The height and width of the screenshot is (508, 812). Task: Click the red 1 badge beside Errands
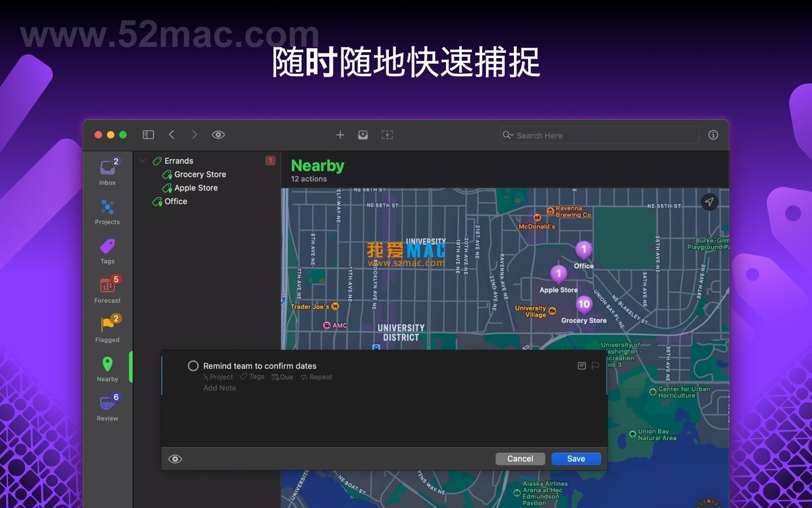pyautogui.click(x=270, y=161)
